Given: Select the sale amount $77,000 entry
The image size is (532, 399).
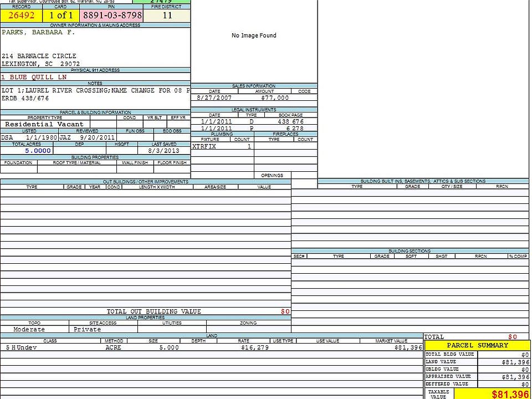Looking at the screenshot, I should pyautogui.click(x=275, y=98).
